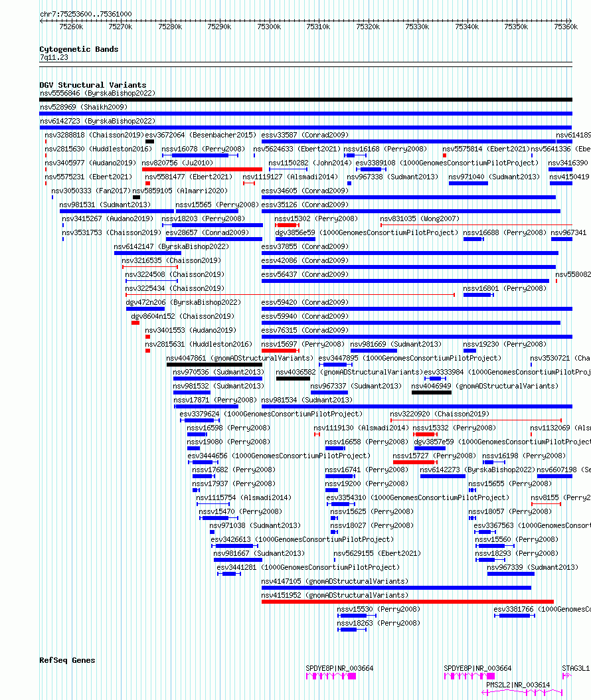Click nsv2815630 (Huddleston2016) variant label
This screenshot has width=591, height=700.
pyautogui.click(x=98, y=149)
